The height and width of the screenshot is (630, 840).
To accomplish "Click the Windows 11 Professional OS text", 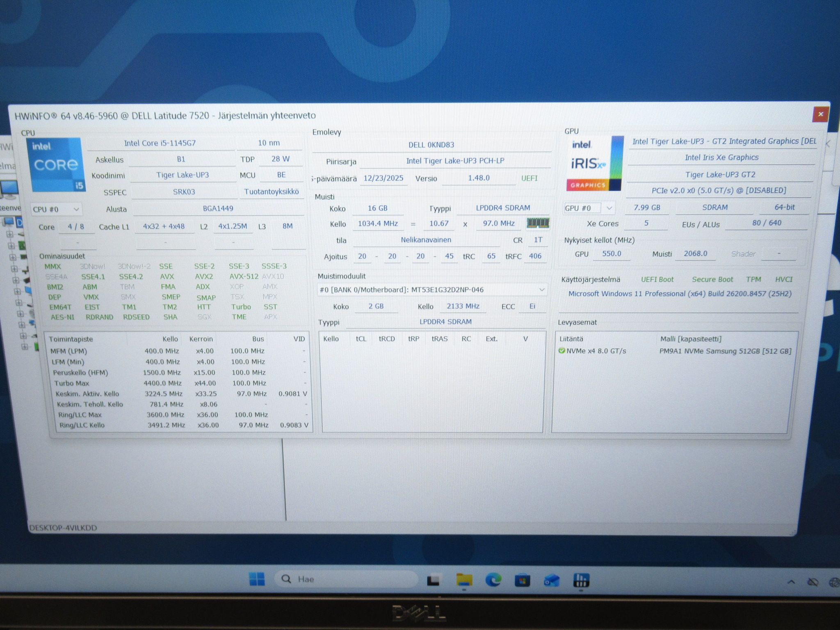I will [680, 294].
